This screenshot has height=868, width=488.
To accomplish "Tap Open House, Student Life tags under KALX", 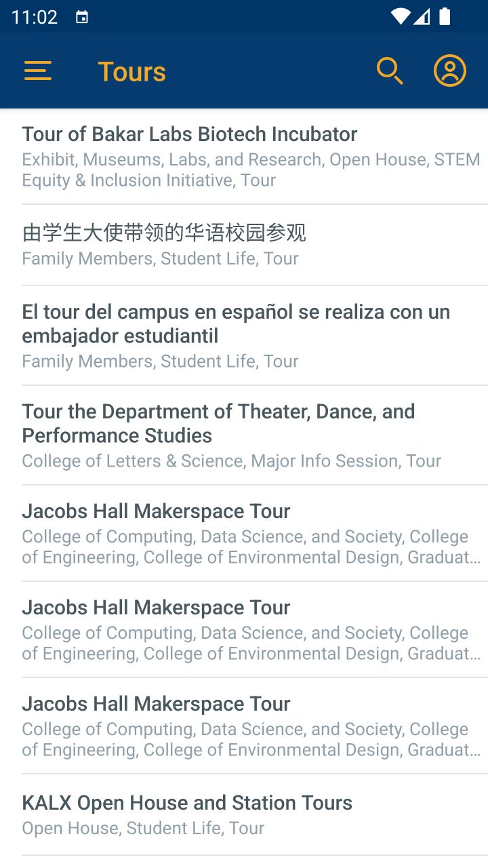I will [143, 828].
